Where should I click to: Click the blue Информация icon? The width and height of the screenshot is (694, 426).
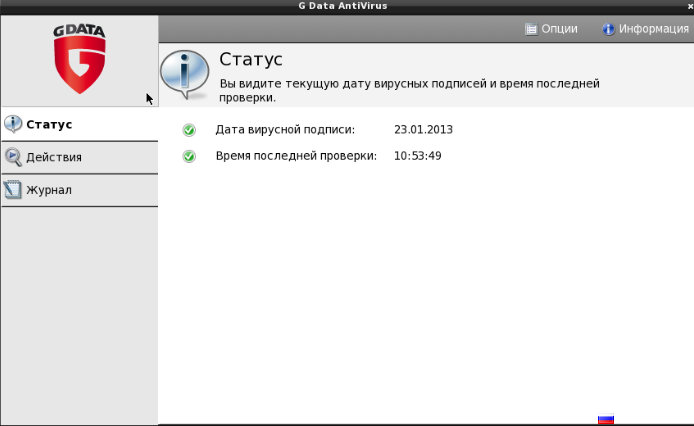609,29
